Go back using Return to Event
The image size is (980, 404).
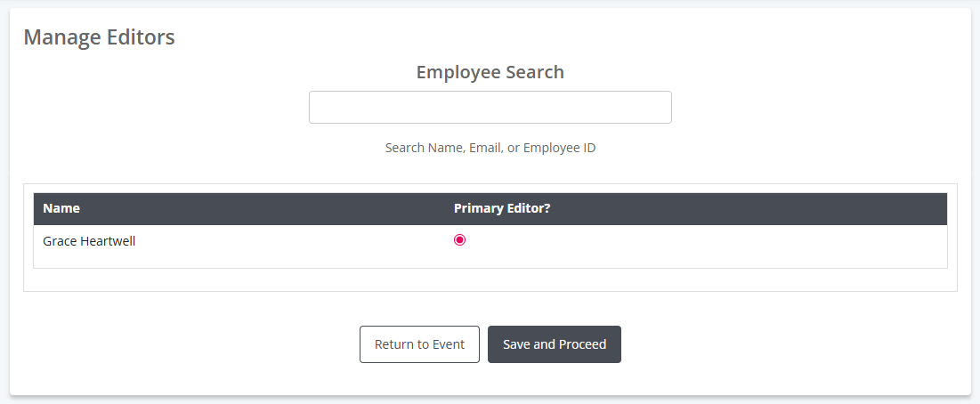click(x=419, y=344)
